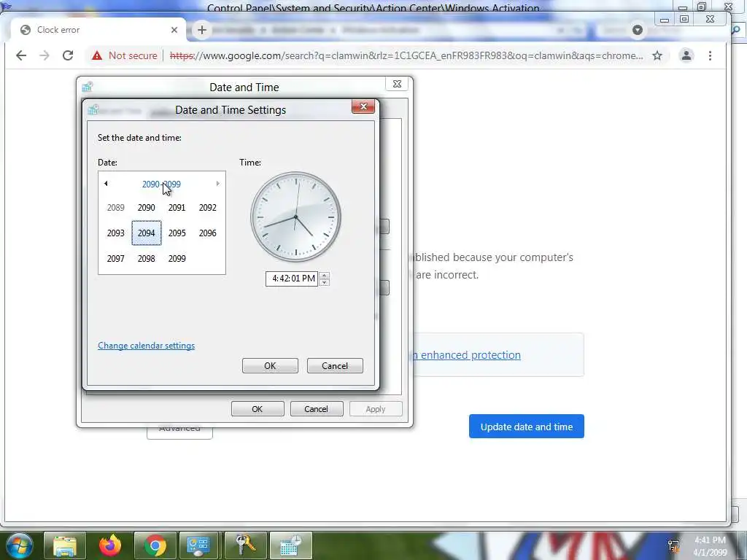
Task: Click the system tray clock
Action: point(710,546)
